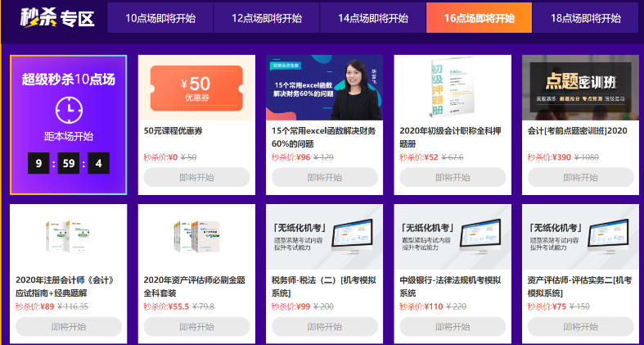Open the 初级押题册 book cover image
The height and width of the screenshot is (345, 644).
coord(453,88)
